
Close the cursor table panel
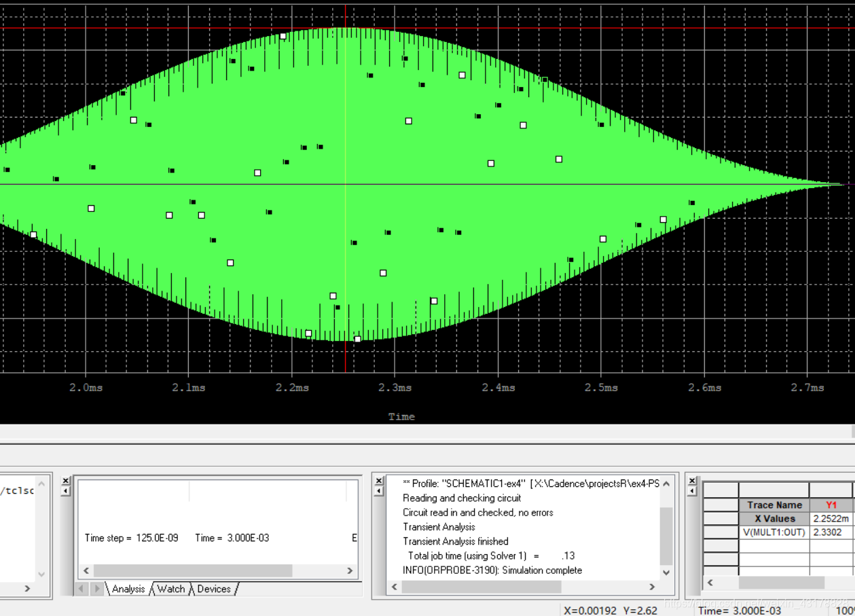point(692,481)
